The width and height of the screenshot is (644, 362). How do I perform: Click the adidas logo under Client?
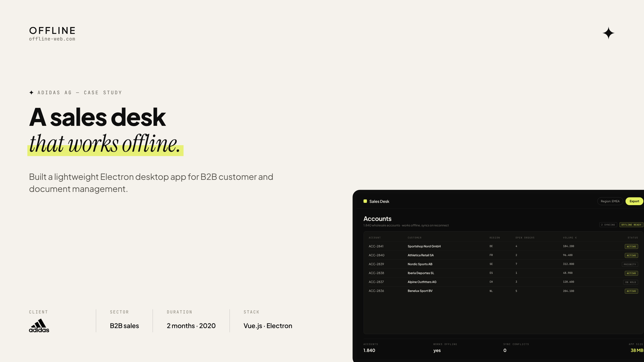(x=39, y=326)
